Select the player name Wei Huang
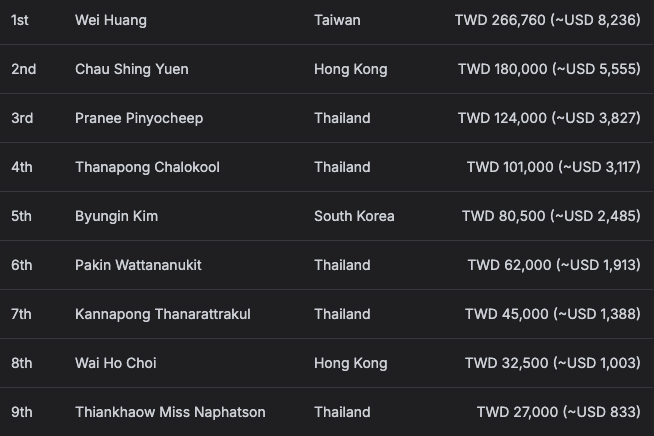The width and height of the screenshot is (654, 436). click(x=111, y=20)
